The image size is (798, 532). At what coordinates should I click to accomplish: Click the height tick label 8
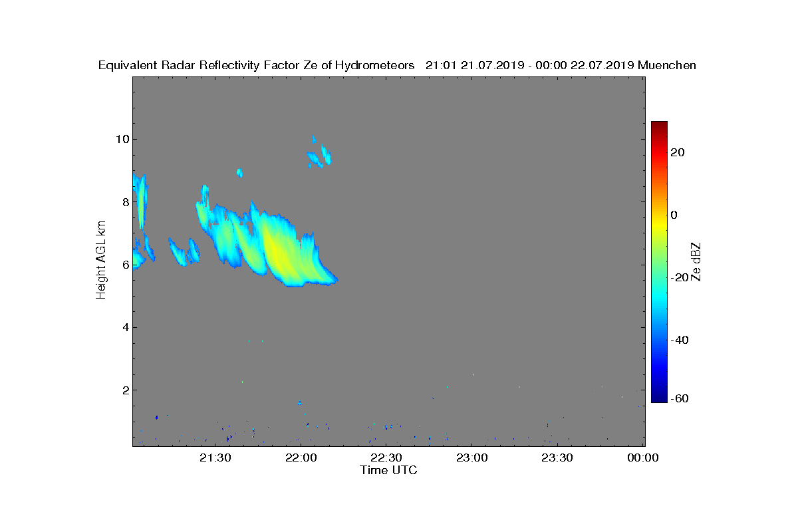tap(125, 201)
